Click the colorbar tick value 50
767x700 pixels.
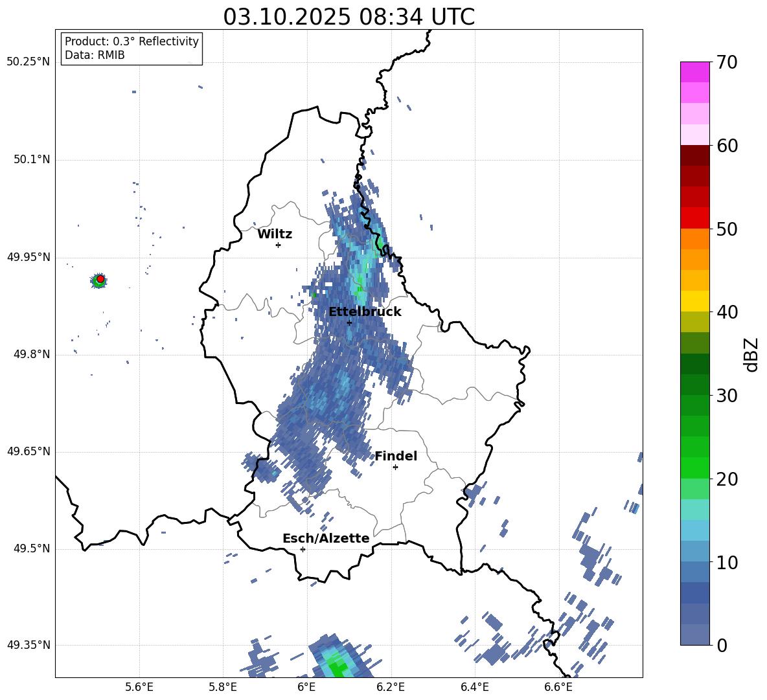pyautogui.click(x=727, y=229)
